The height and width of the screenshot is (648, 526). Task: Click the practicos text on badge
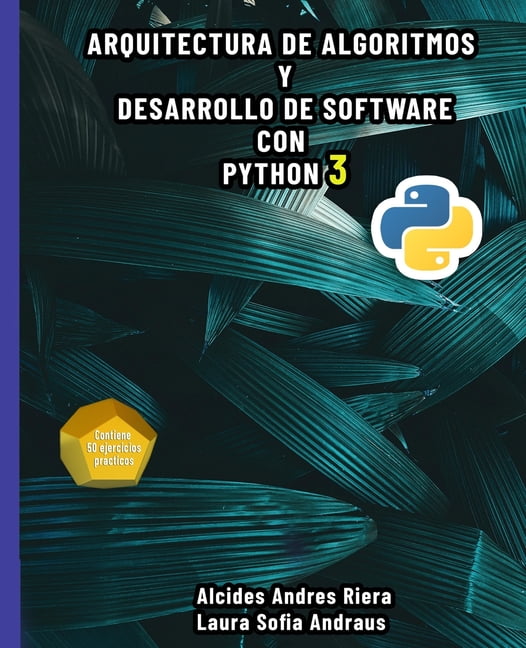click(114, 461)
